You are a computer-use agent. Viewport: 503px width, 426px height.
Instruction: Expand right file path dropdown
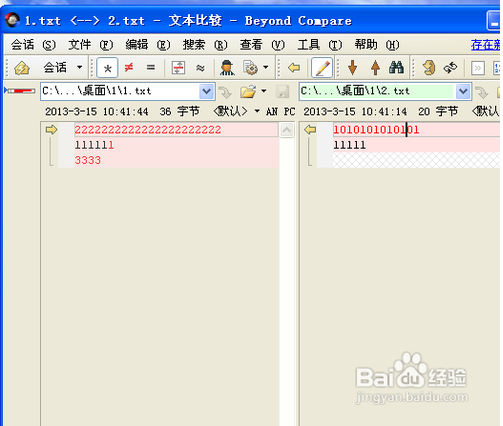463,91
